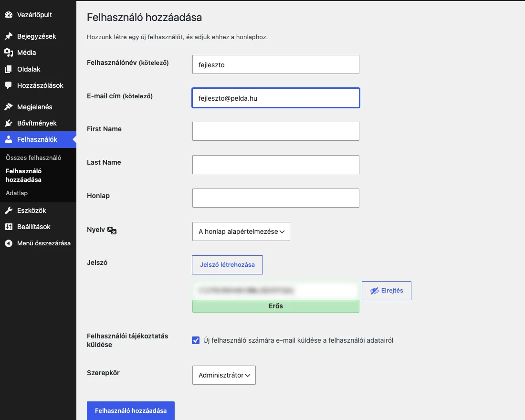Click the Megjelenés paintbrush icon
Viewport: 525px width, 420px height.
(x=9, y=107)
